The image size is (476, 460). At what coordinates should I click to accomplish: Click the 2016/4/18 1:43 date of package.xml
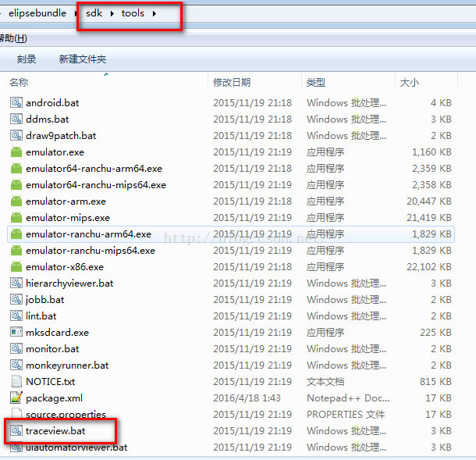pyautogui.click(x=247, y=398)
